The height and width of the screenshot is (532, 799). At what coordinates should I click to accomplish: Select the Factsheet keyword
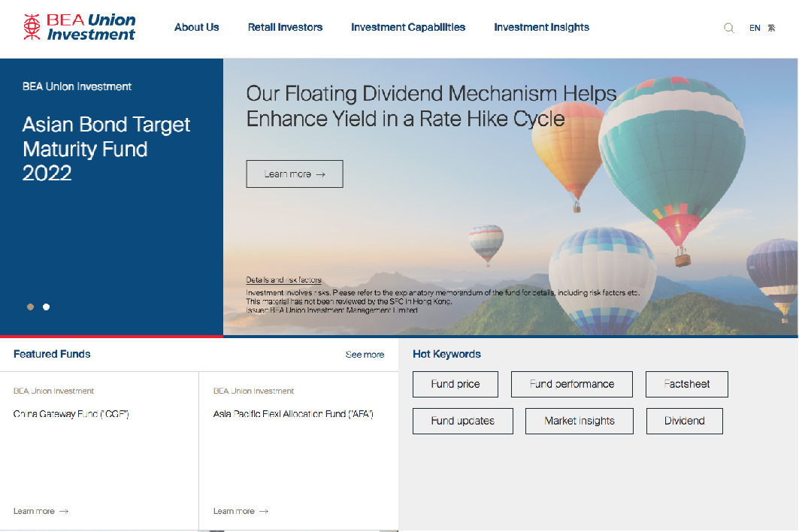pos(687,384)
